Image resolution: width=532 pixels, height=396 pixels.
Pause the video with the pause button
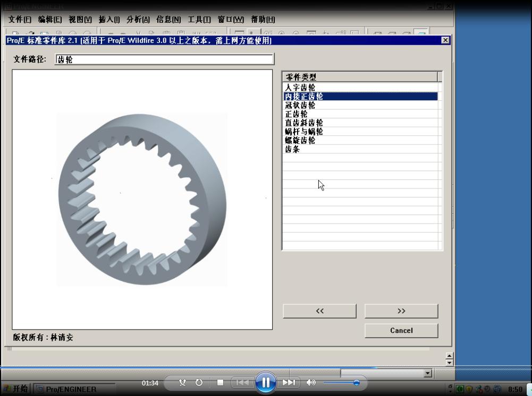click(266, 382)
